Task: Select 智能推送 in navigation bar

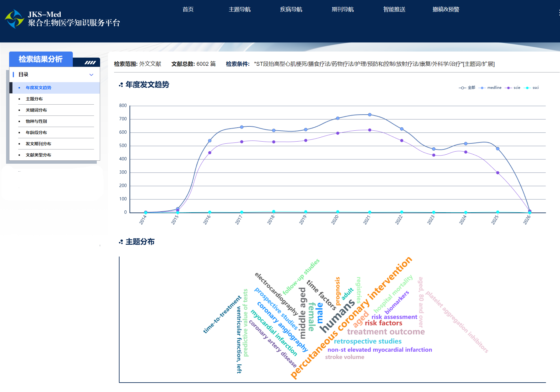Action: (x=394, y=9)
